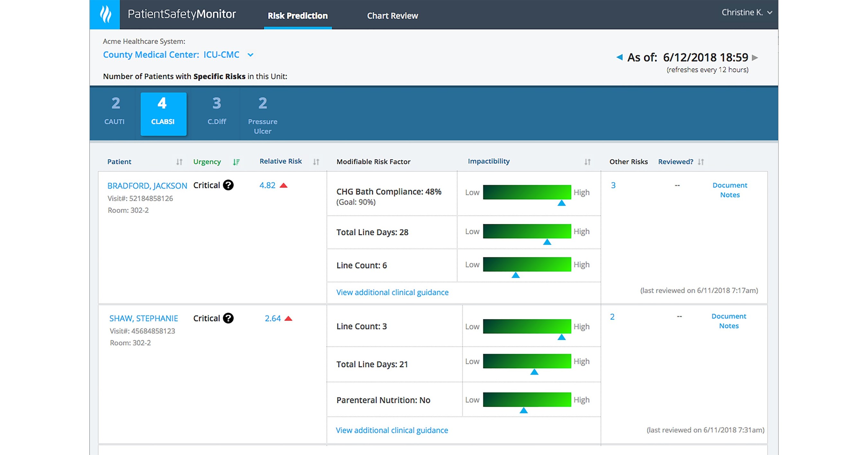Image resolution: width=868 pixels, height=455 pixels.
Task: Click View additional clinical guidance for Shaw
Action: pyautogui.click(x=392, y=430)
